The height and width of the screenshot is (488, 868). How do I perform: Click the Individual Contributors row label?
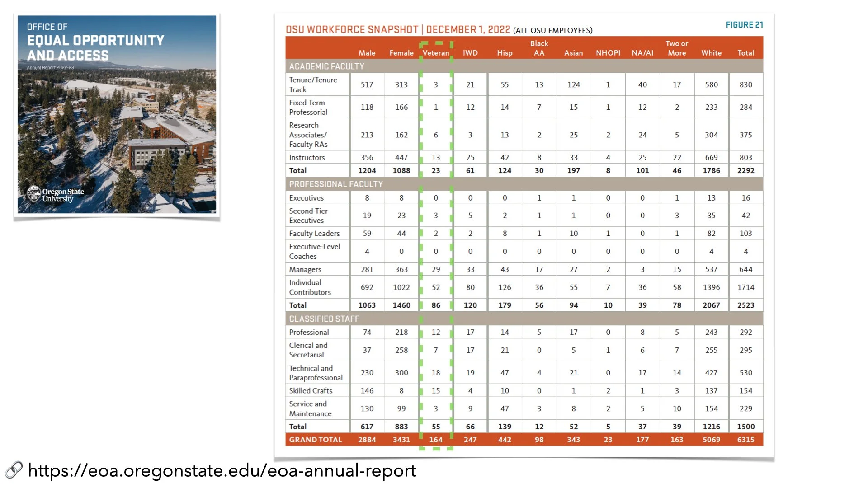point(310,287)
